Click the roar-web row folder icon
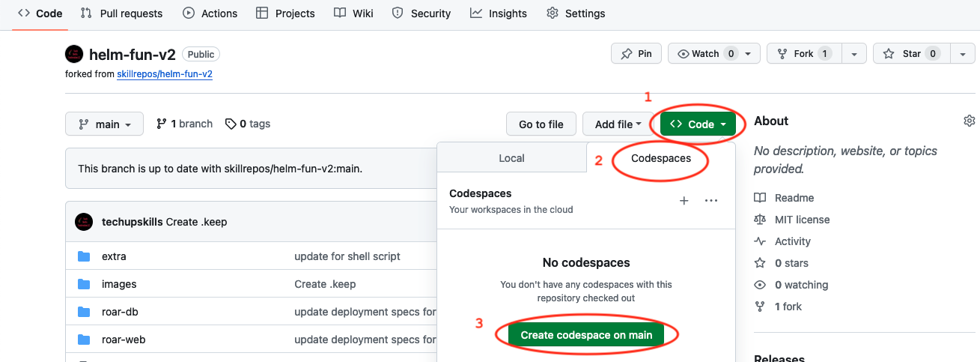This screenshot has width=980, height=362. coord(84,340)
